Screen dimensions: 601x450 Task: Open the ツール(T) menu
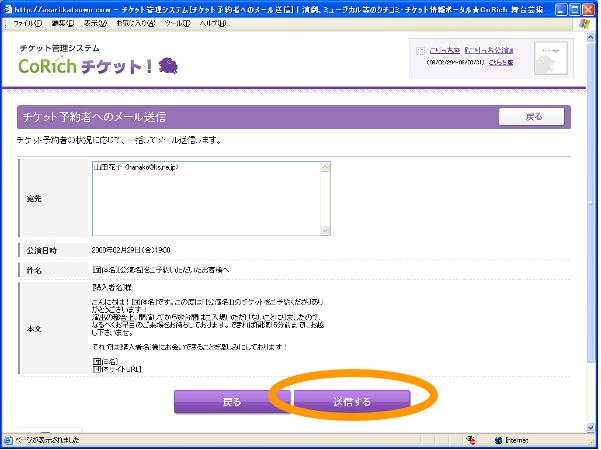click(x=178, y=22)
